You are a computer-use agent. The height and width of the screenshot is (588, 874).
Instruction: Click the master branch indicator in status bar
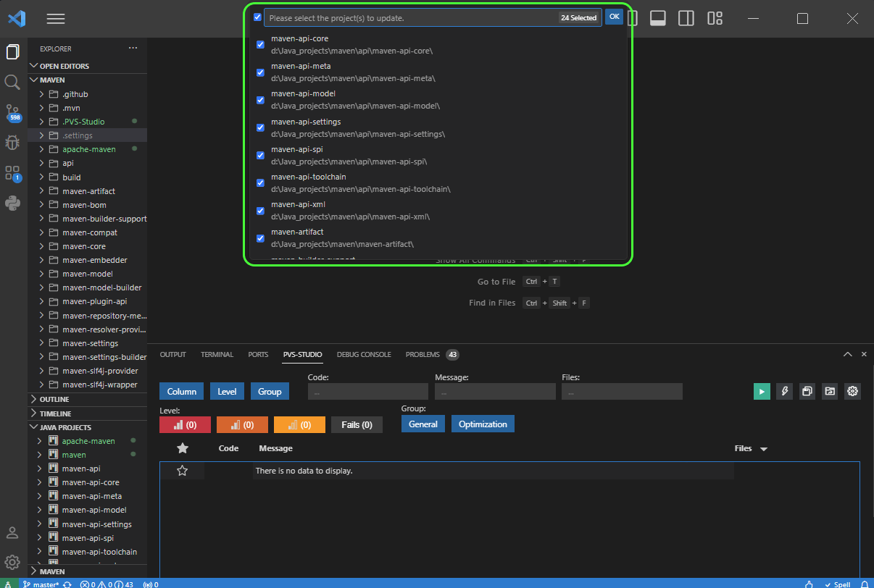(42, 584)
